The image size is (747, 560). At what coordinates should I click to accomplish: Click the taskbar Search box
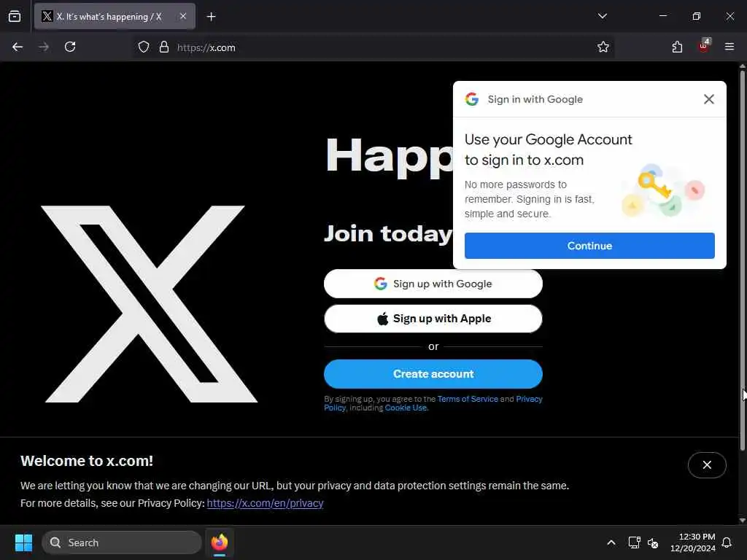point(122,542)
